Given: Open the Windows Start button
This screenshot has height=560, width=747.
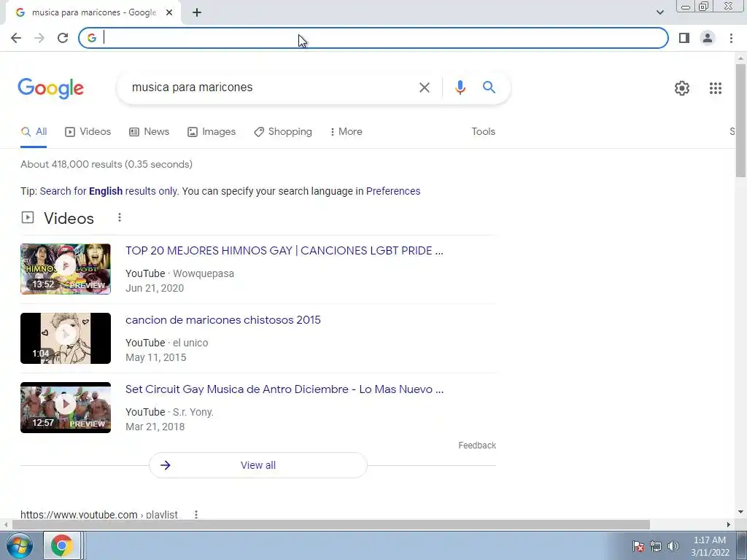Looking at the screenshot, I should (20, 545).
